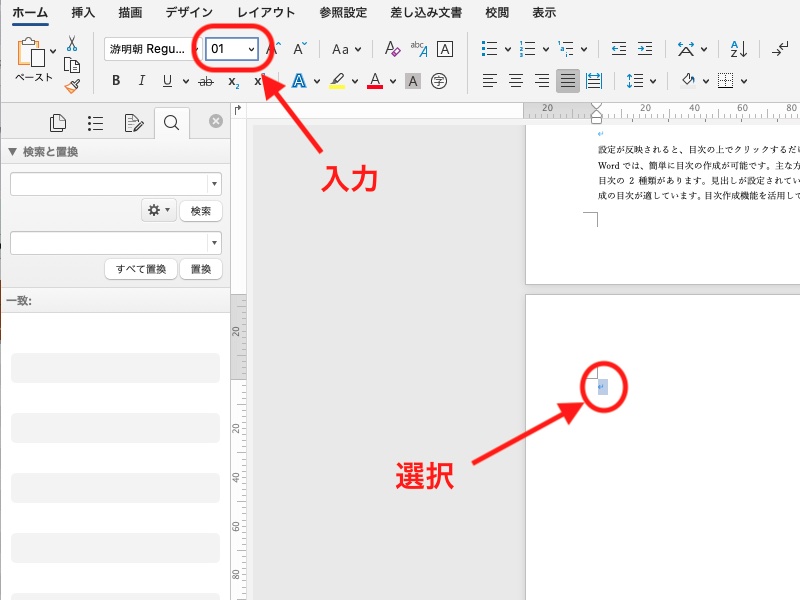800x600 pixels.
Task: Open the thumbnails pane icon in sidebar
Action: [x=58, y=123]
